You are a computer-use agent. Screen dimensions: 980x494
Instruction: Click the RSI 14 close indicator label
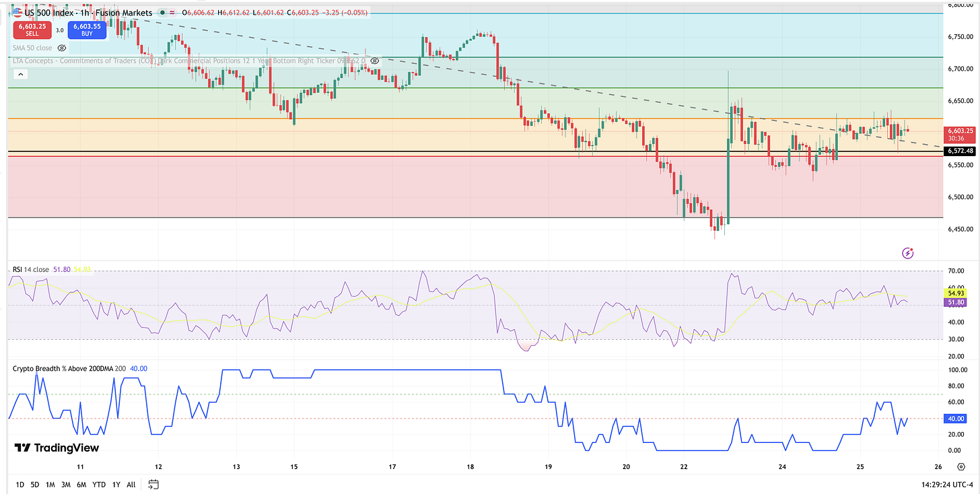point(31,270)
